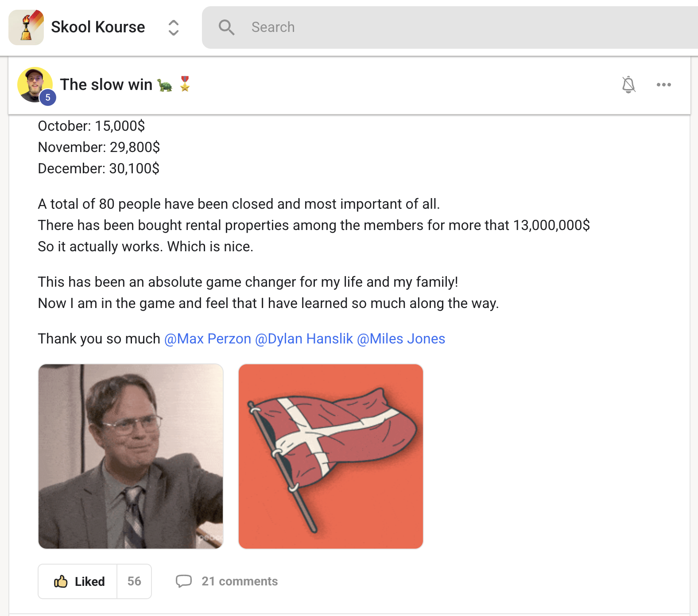698x616 pixels.
Task: Open the post options three-dot menu
Action: [x=663, y=85]
